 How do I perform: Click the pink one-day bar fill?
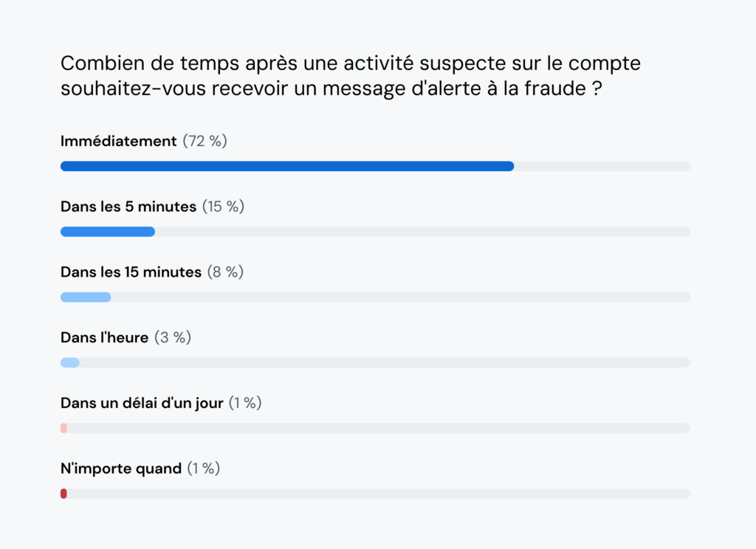click(x=63, y=428)
